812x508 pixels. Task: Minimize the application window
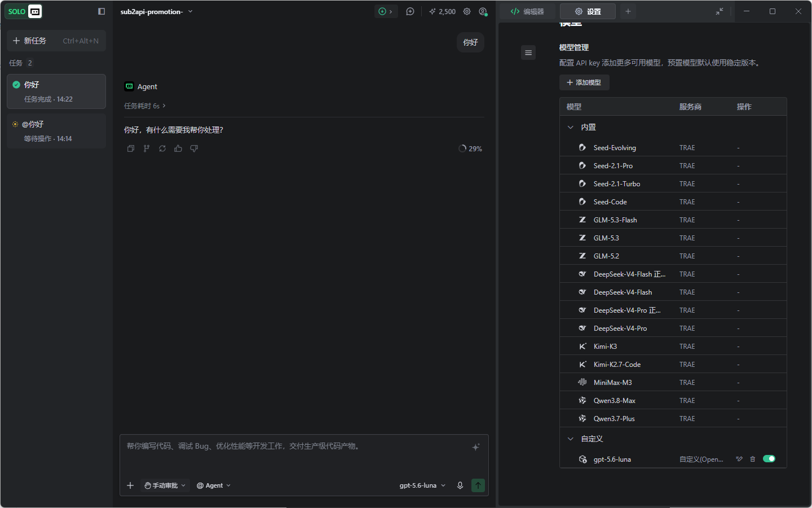point(747,11)
